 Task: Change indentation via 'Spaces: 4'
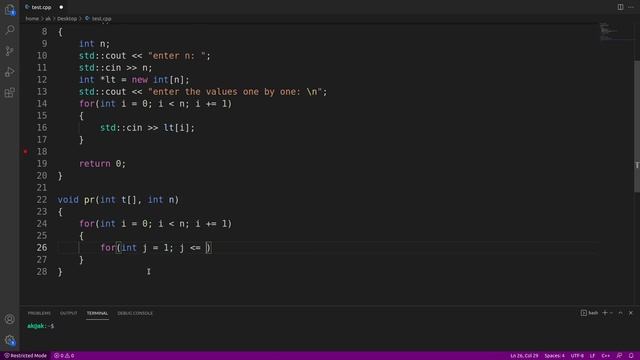coord(554,356)
